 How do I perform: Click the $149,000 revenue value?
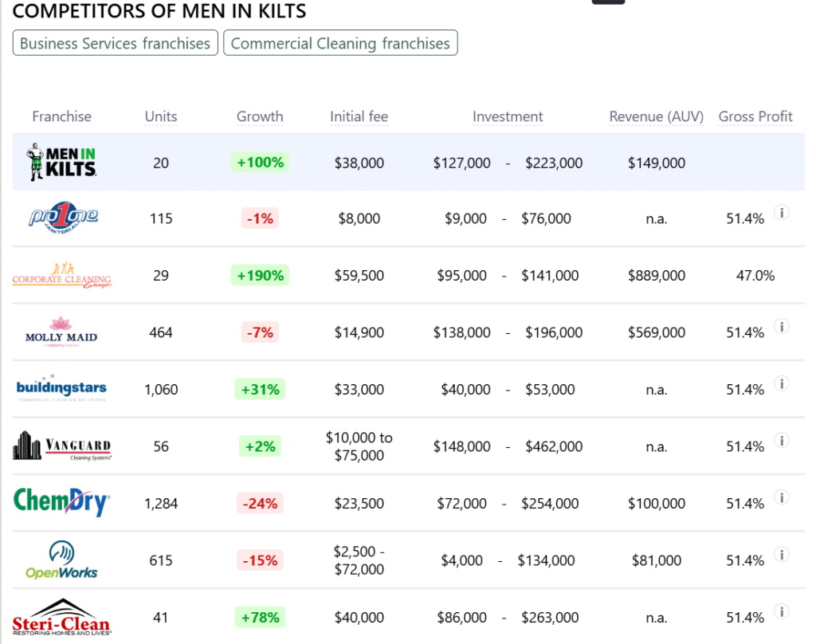[x=657, y=163]
